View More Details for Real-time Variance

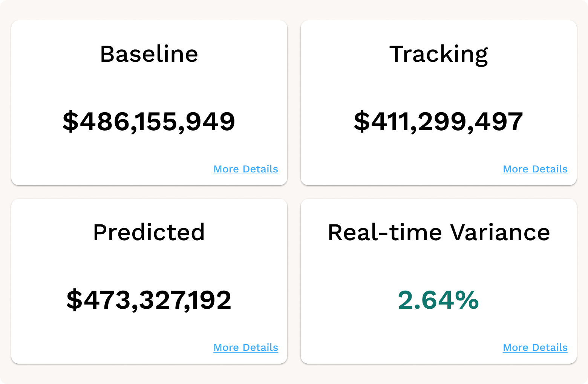coord(535,347)
